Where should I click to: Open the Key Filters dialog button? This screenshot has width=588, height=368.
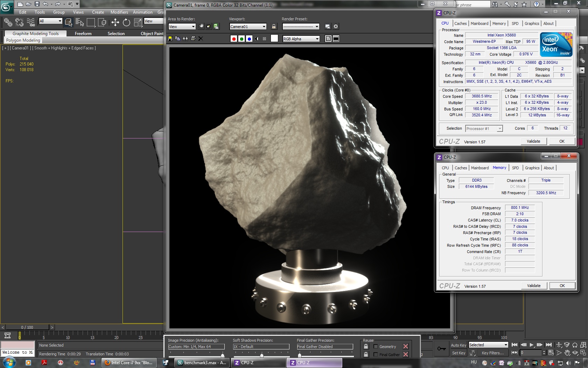click(x=492, y=353)
